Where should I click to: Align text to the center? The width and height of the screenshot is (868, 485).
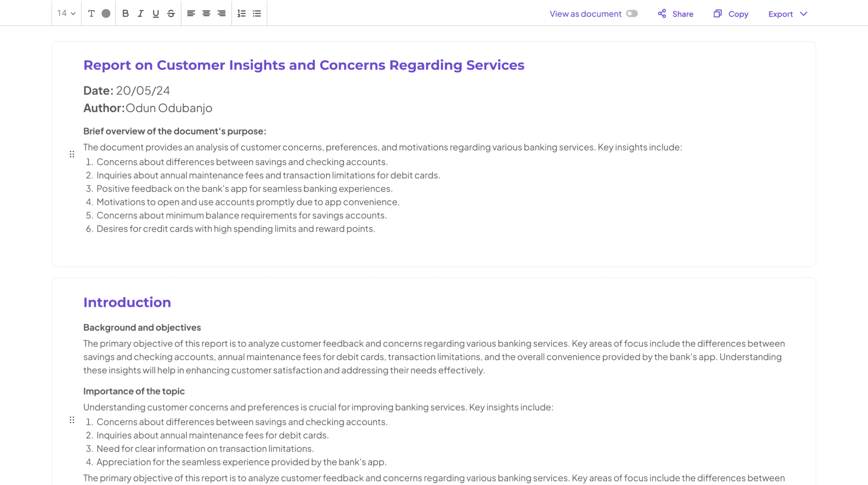(x=206, y=13)
